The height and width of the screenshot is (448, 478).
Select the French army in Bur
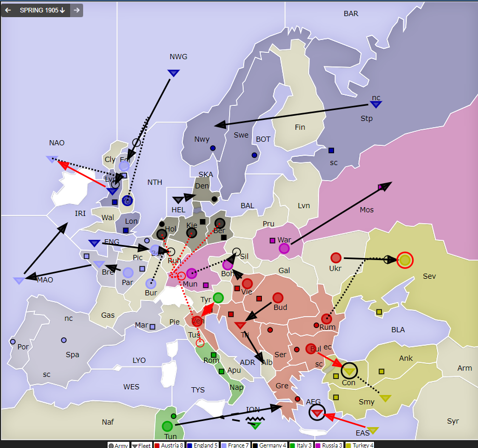click(151, 283)
